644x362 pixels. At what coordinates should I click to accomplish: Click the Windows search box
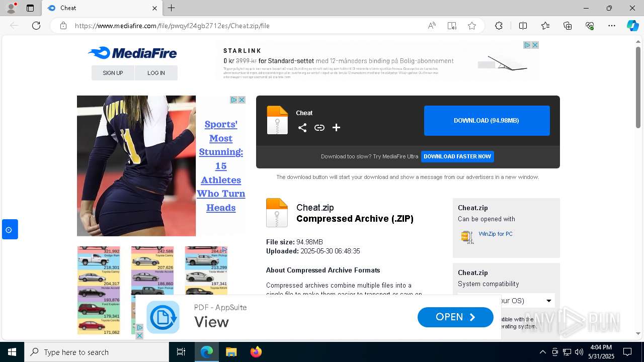coord(97,352)
